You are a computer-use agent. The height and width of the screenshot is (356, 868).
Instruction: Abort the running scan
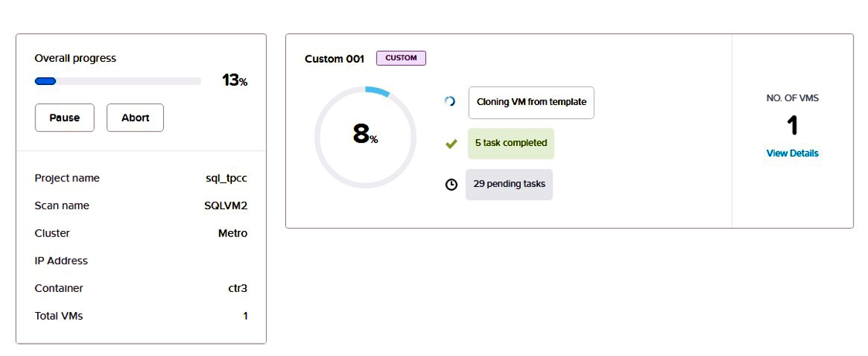[135, 117]
